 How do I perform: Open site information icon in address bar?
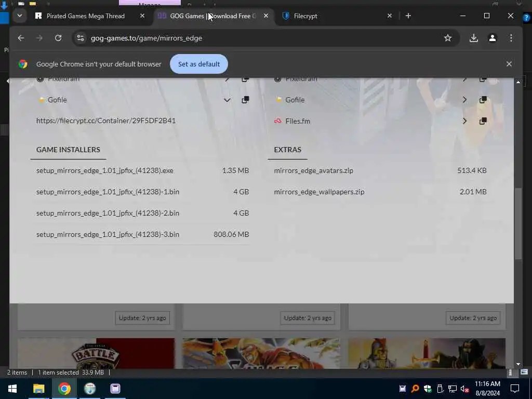tap(81, 38)
